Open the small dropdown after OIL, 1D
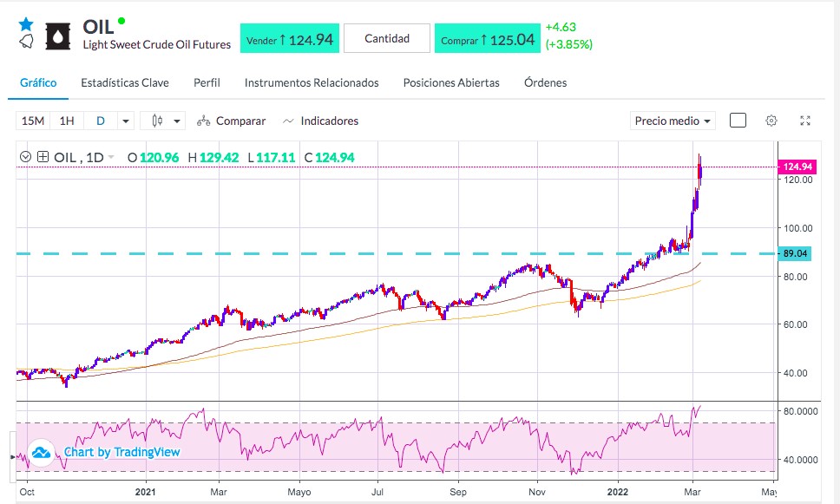The width and height of the screenshot is (840, 504). pyautogui.click(x=111, y=157)
